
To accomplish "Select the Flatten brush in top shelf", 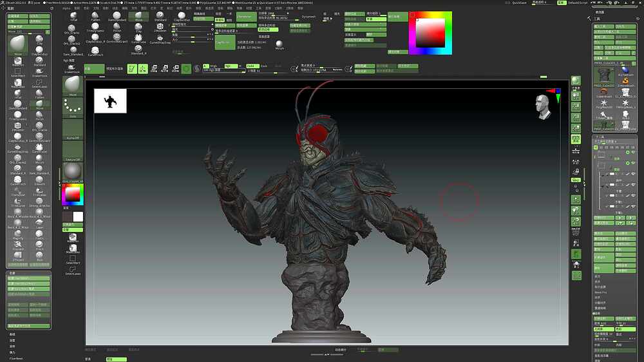I will 95,17.
